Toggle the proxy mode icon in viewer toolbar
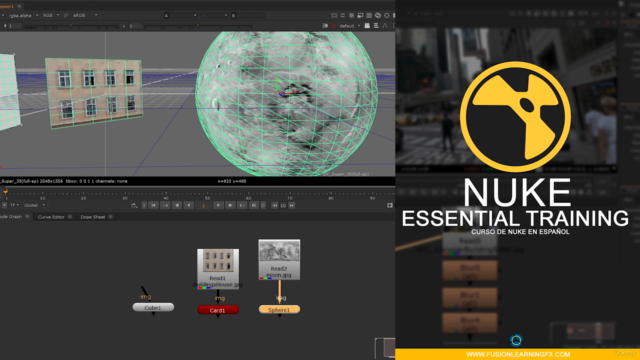This screenshot has height=360, width=640. [360, 16]
